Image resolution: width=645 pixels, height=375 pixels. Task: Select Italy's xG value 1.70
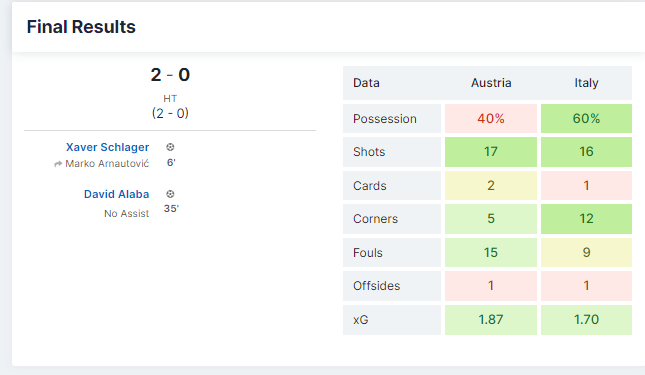[586, 319]
